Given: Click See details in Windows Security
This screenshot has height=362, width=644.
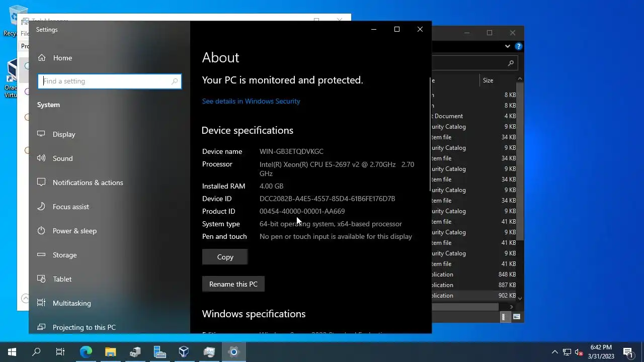Looking at the screenshot, I should tap(251, 101).
